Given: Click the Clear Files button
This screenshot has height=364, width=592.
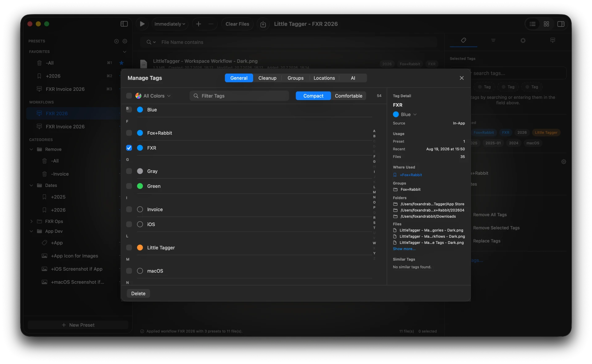Looking at the screenshot, I should [x=237, y=24].
